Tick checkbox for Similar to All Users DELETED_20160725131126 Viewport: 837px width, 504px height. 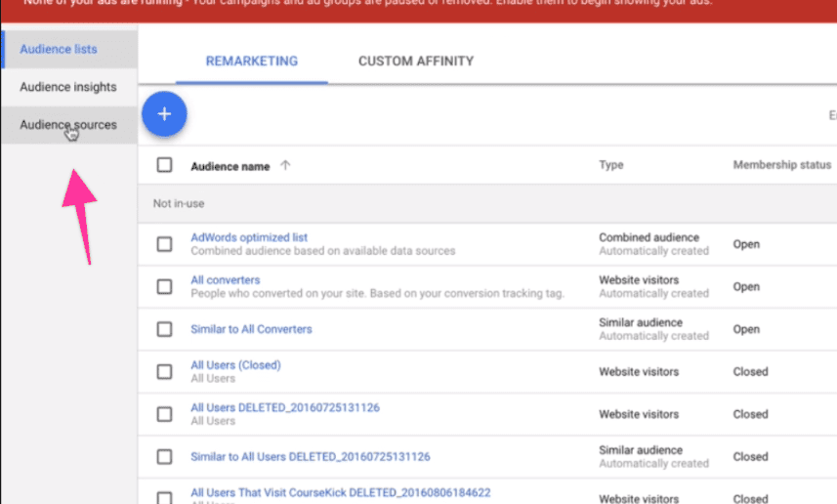(x=164, y=456)
